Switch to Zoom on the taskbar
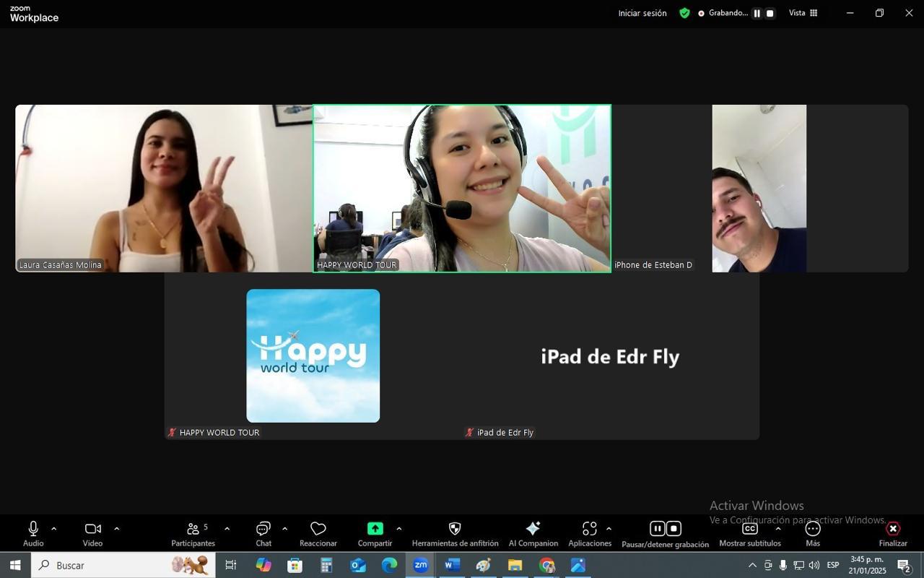 pos(421,565)
